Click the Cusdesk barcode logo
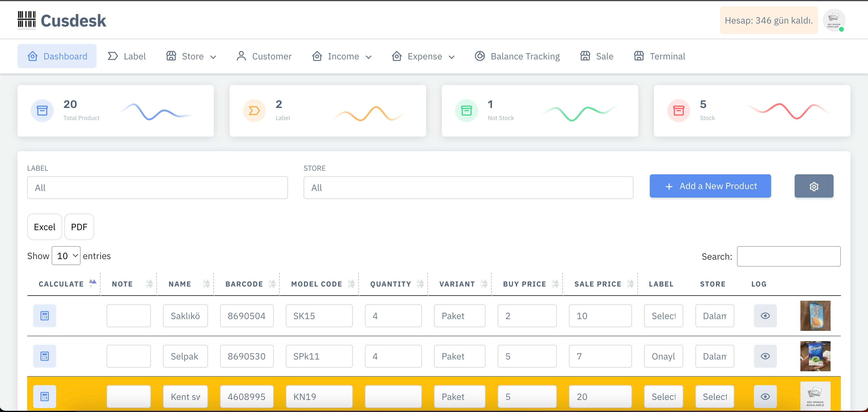The height and width of the screenshot is (412, 868). [27, 20]
